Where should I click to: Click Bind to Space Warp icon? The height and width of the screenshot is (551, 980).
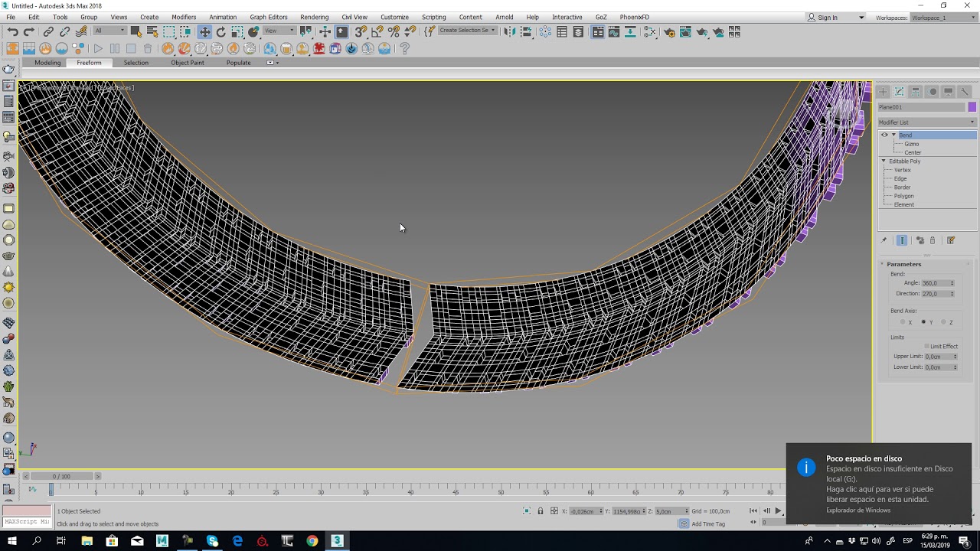[81, 31]
